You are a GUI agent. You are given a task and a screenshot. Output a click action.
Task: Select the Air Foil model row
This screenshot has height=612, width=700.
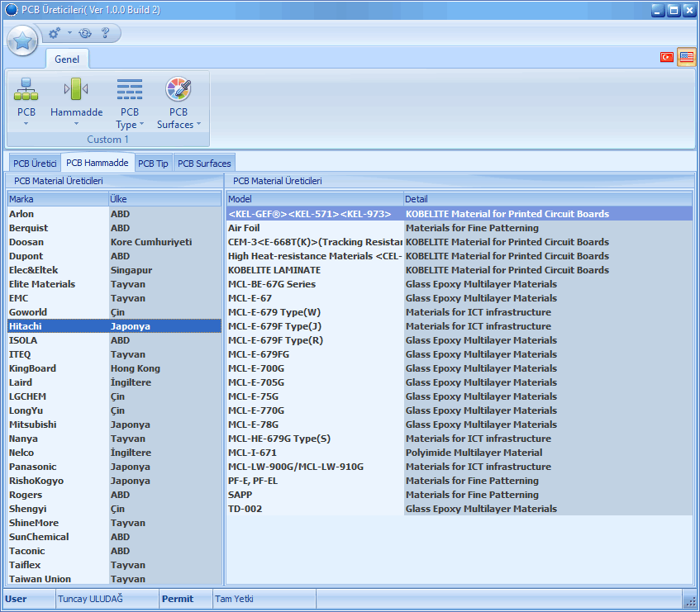460,228
